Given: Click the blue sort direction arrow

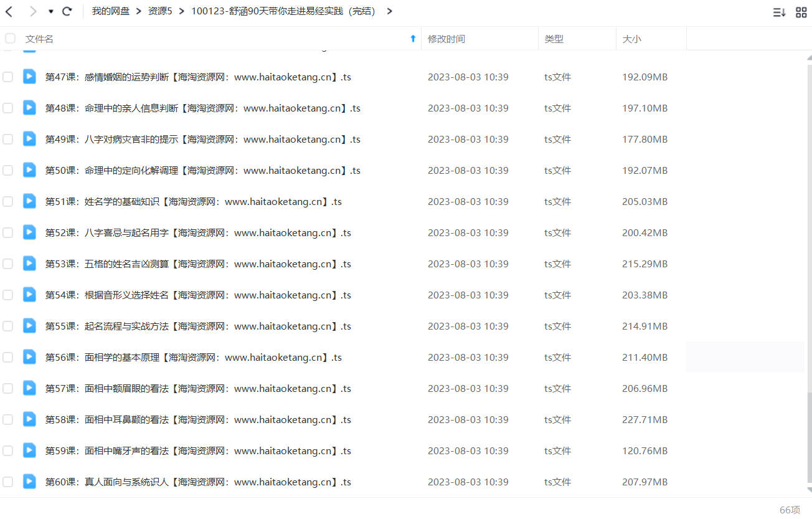Looking at the screenshot, I should pyautogui.click(x=412, y=39).
